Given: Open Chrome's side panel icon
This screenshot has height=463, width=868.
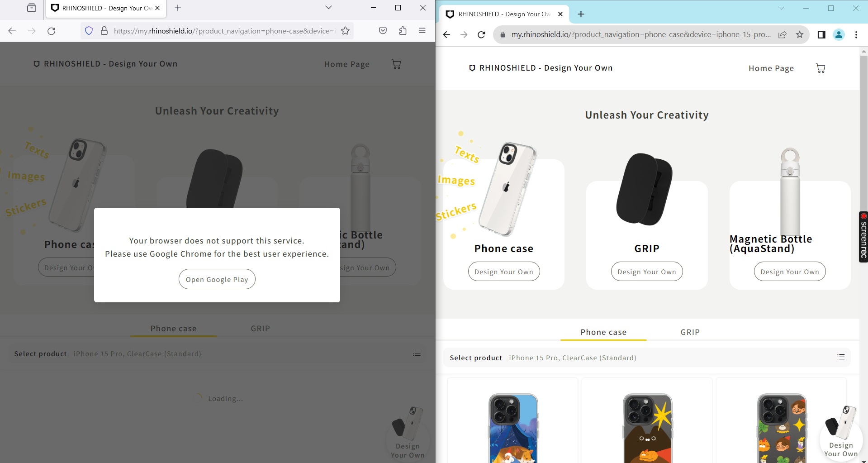Looking at the screenshot, I should [x=821, y=34].
